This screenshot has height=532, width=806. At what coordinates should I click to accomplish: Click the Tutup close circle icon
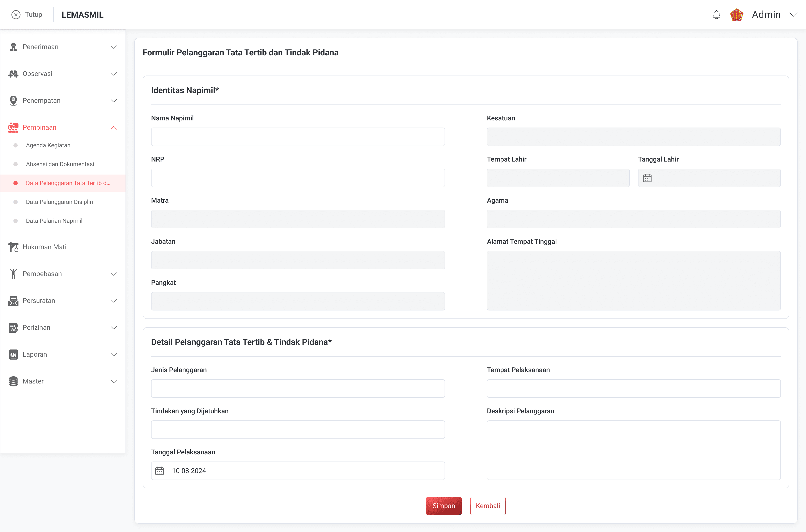[x=16, y=15]
